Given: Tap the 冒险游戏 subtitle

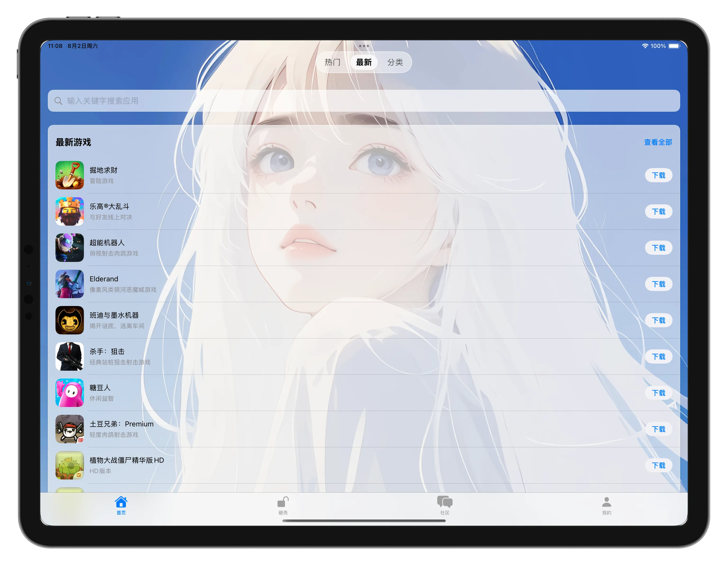Looking at the screenshot, I should [x=102, y=181].
